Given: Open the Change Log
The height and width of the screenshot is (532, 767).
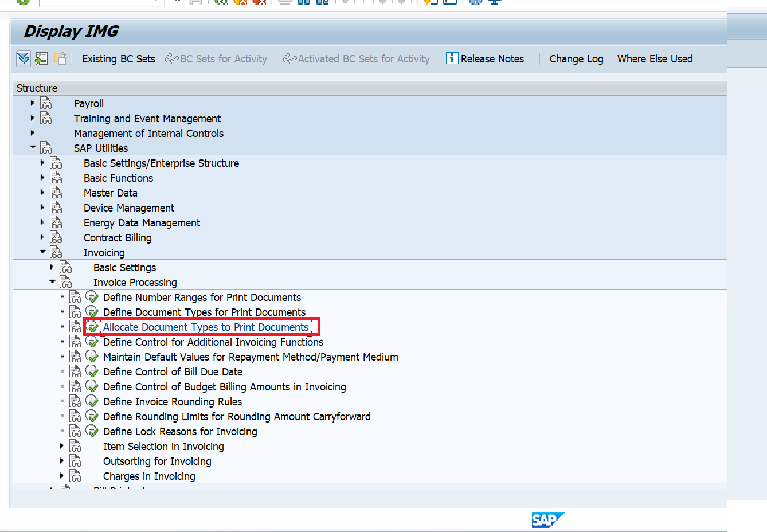Looking at the screenshot, I should [x=576, y=58].
